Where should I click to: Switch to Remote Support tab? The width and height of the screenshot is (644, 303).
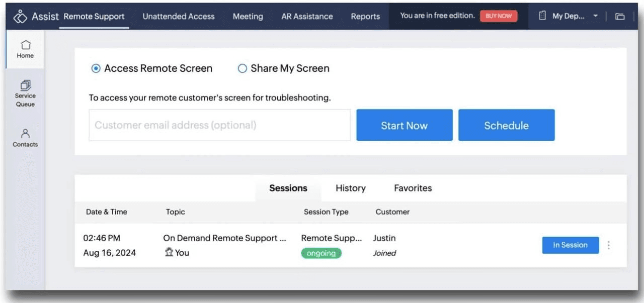[94, 16]
